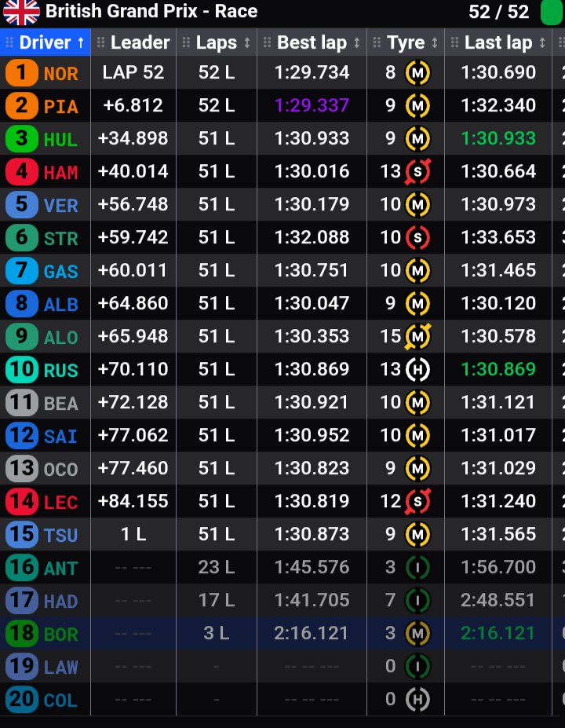This screenshot has height=728, width=565.
Task: Select position 6 badge for STR
Action: [21, 237]
